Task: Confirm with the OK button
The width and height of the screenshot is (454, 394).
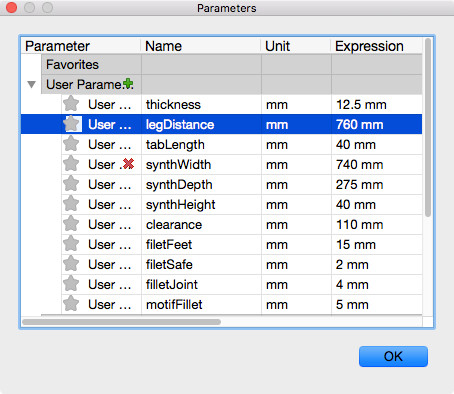Action: 393,356
